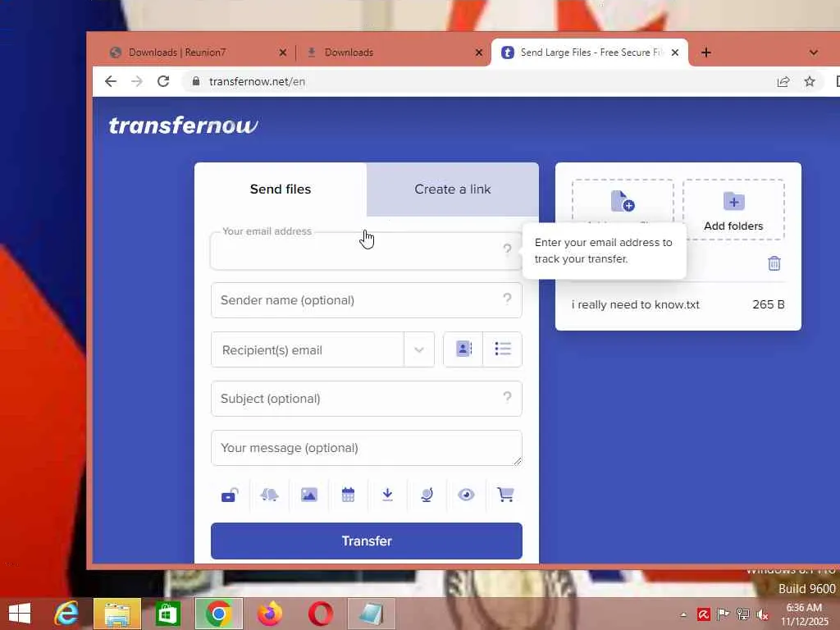Viewport: 840px width, 630px height.
Task: Click the browser back arrow
Action: 111,81
